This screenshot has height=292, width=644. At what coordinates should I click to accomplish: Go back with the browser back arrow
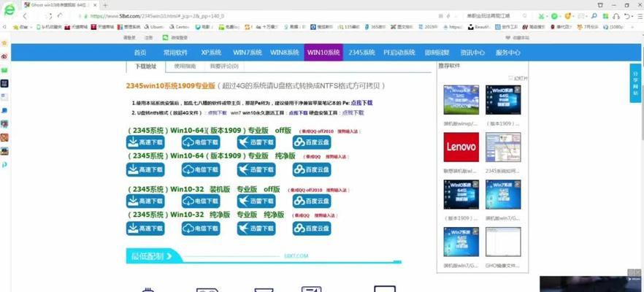tap(25, 16)
